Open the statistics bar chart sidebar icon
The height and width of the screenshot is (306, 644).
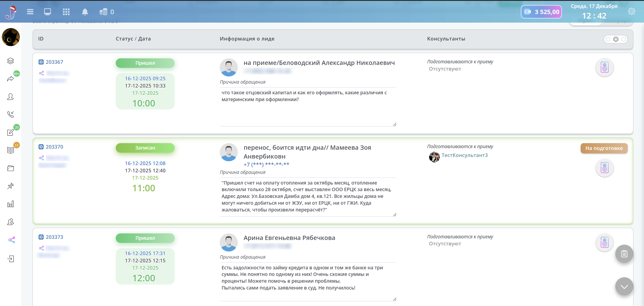point(10,204)
